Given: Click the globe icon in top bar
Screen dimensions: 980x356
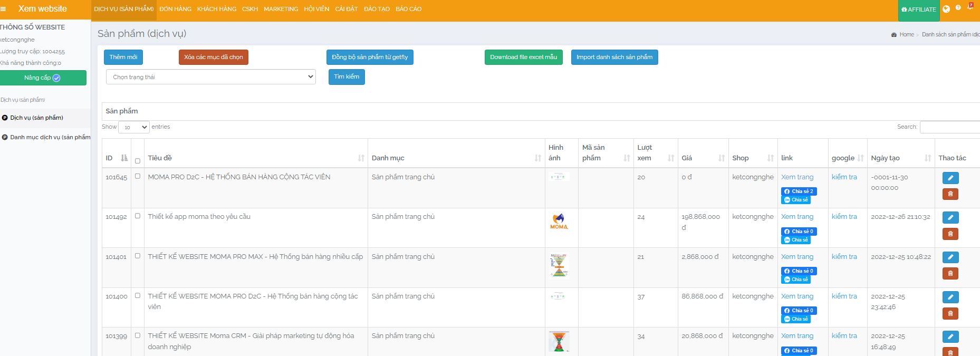Looking at the screenshot, I should (946, 9).
